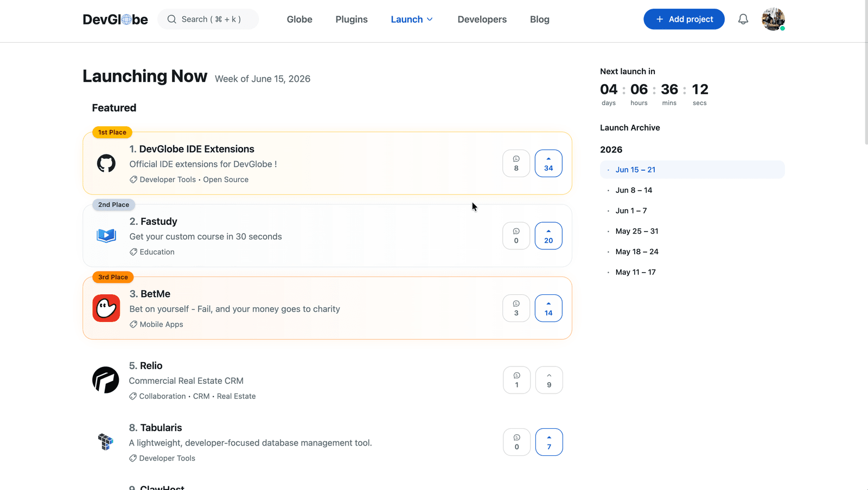Toggle upvote on Fastudy
The image size is (868, 490).
(548, 236)
